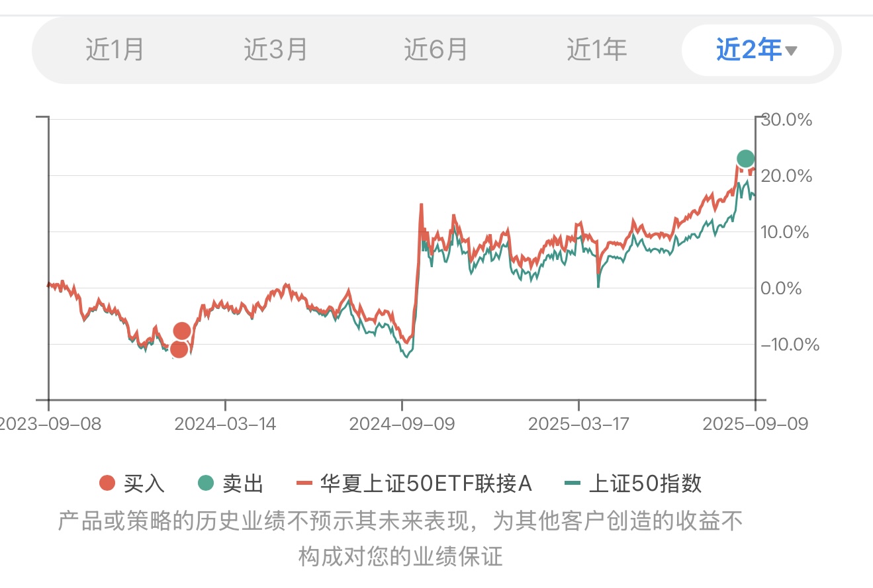873x588 pixels.
Task: Click the red line icon for 华夏上证50ETF联接A
Action: 304,483
